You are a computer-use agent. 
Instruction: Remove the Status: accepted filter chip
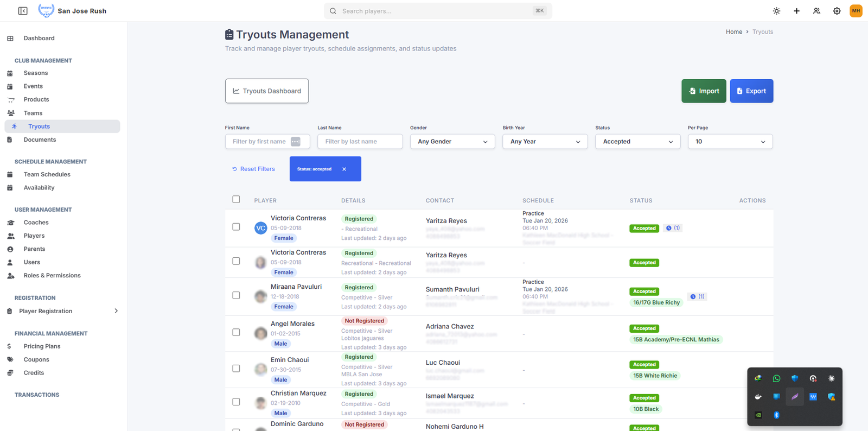(x=344, y=169)
